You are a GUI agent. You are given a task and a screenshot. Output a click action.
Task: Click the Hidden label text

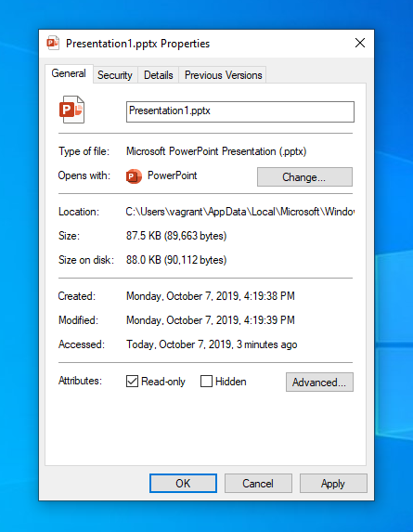click(x=230, y=382)
